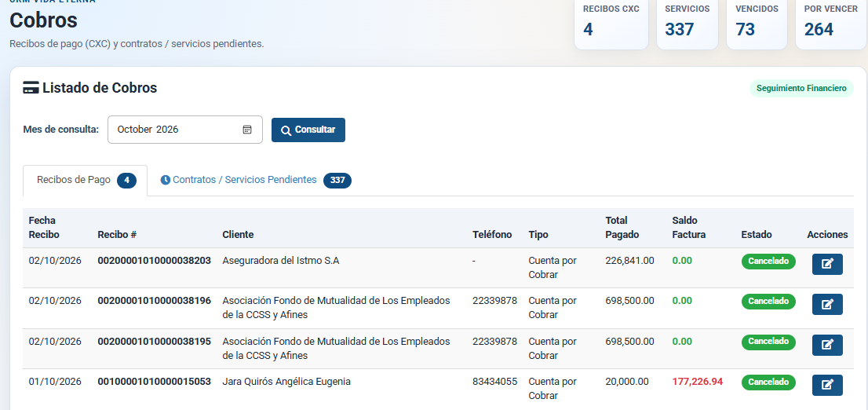
Task: Open edit action for receipt 0020000101000038203
Action: [827, 264]
